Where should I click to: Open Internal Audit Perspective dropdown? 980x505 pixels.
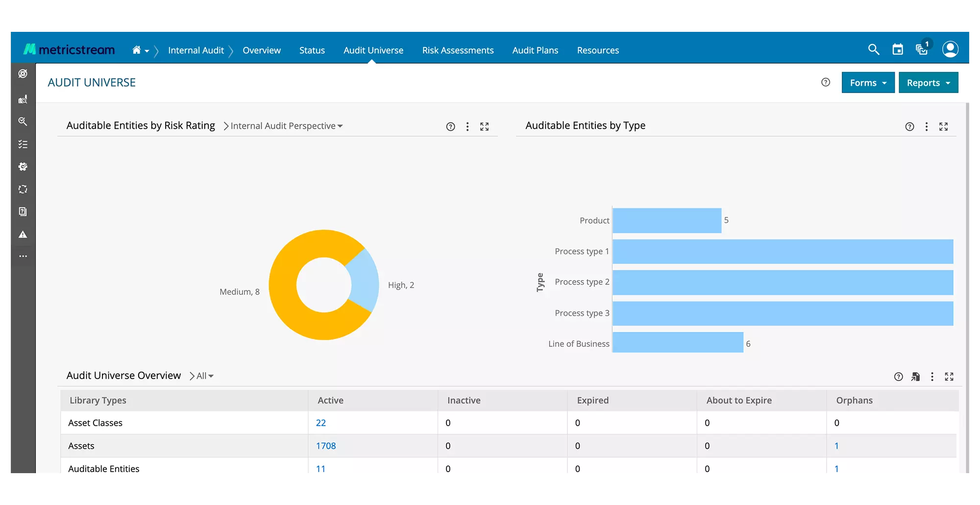pyautogui.click(x=287, y=126)
